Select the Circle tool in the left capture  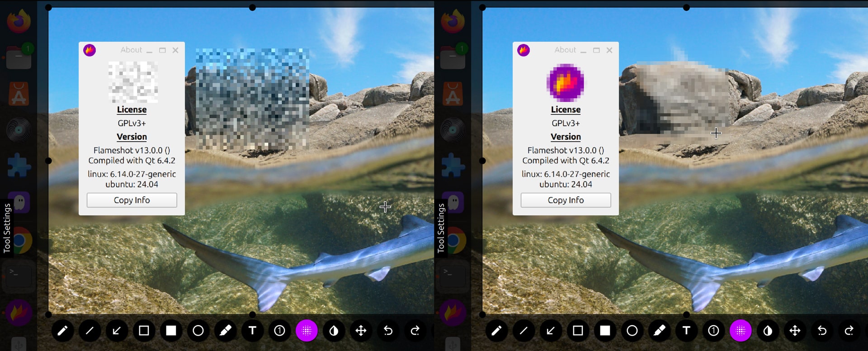tap(198, 331)
